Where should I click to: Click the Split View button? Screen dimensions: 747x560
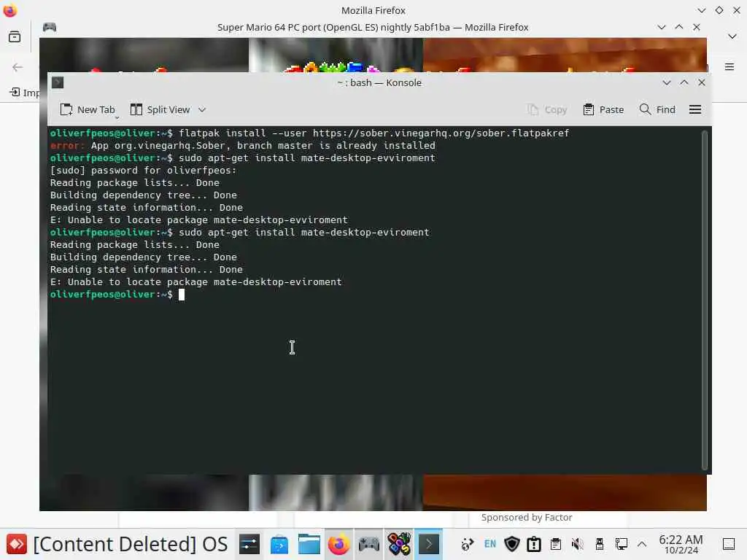[160, 109]
